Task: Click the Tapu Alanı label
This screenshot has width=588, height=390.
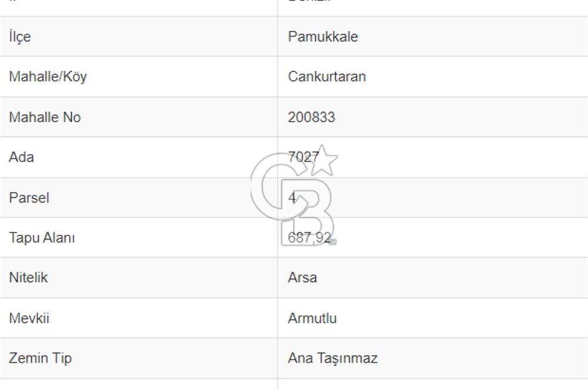Action: (x=42, y=237)
